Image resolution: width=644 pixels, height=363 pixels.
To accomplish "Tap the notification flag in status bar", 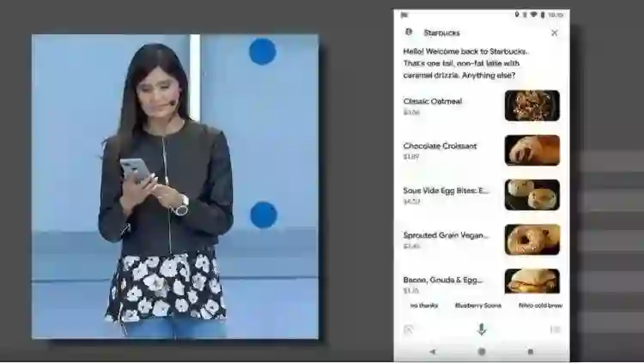I will click(404, 15).
